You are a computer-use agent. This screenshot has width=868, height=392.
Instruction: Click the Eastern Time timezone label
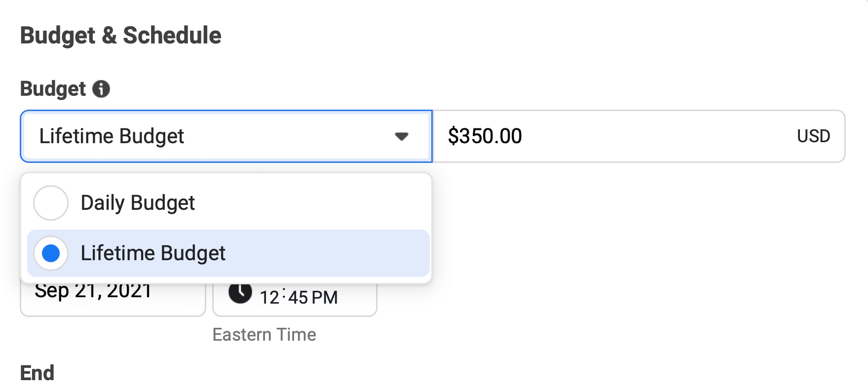point(264,335)
